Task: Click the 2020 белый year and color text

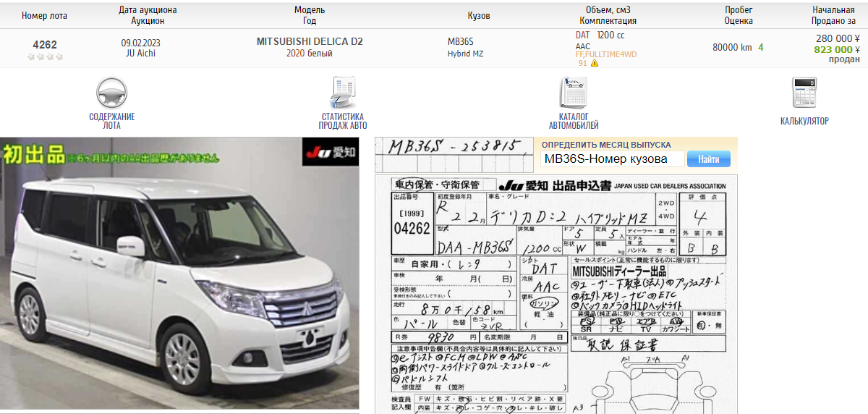Action: point(310,53)
